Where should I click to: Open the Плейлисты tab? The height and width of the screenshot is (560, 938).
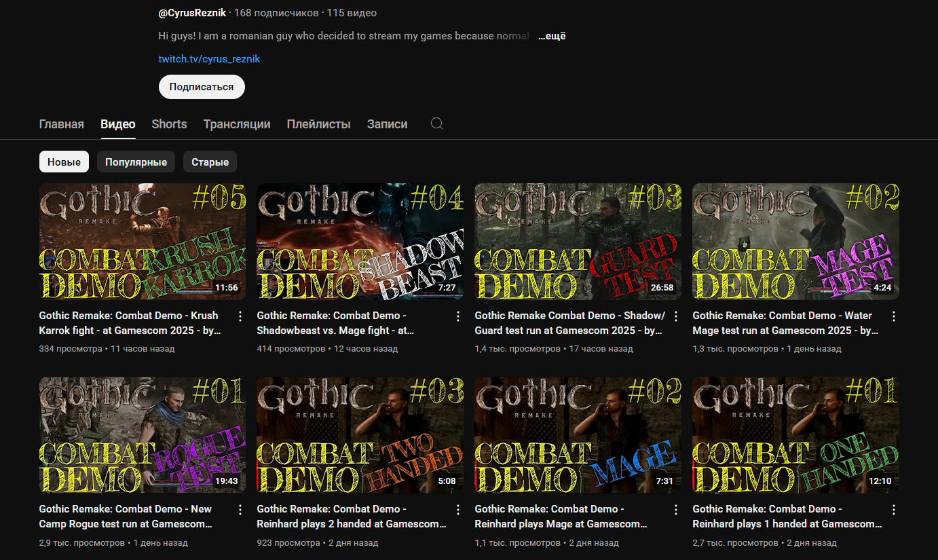pos(319,124)
